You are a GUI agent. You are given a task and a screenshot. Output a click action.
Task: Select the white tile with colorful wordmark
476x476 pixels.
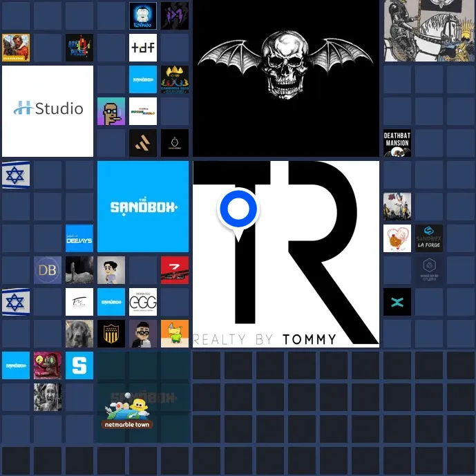[x=143, y=111]
